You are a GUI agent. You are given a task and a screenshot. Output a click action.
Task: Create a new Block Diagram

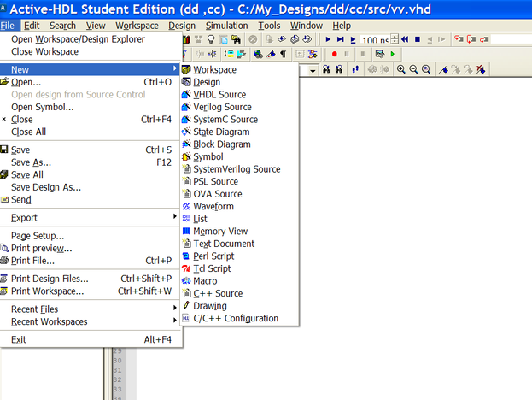click(240, 144)
